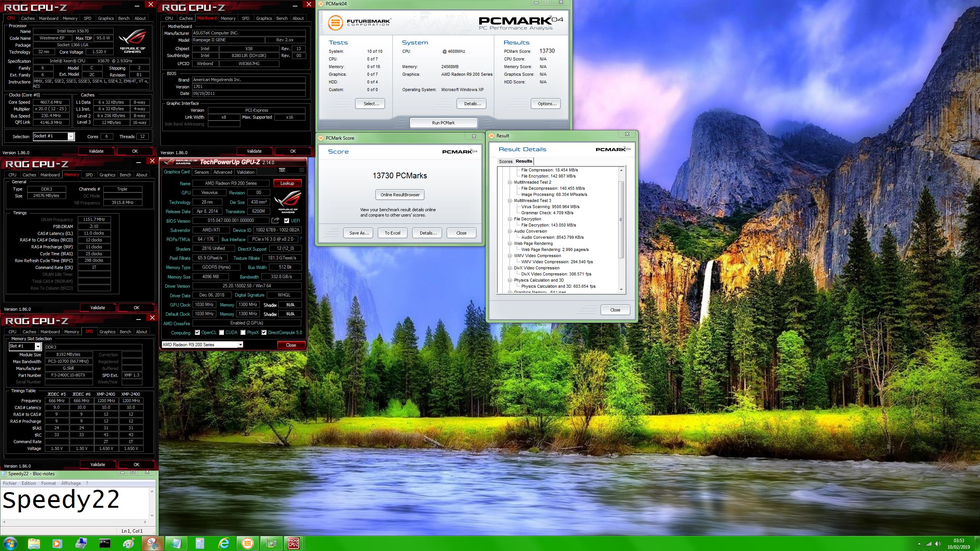
Task: Collapse the DivX Video Compression node
Action: (510, 268)
